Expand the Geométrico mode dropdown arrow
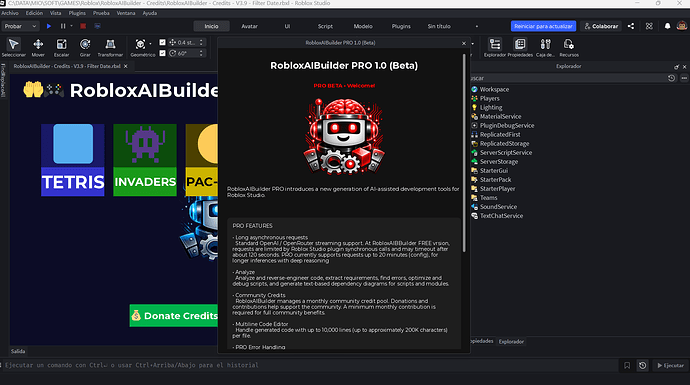Image resolution: width=690 pixels, height=385 pixels. (150, 44)
